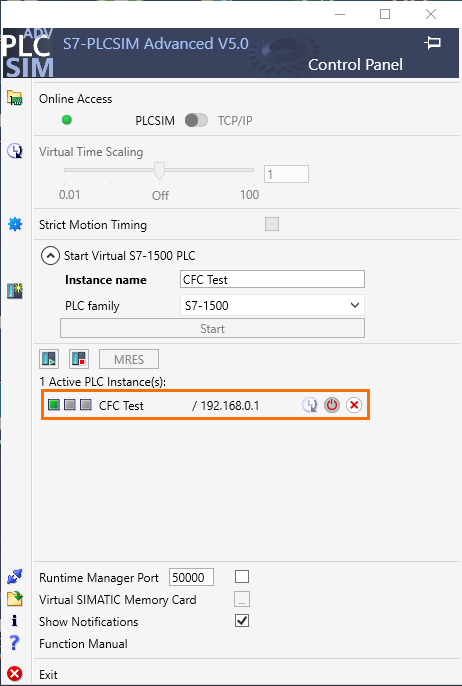
Task: Click the Virtual SIMATIC Memory Card folder icon
Action: point(14,598)
